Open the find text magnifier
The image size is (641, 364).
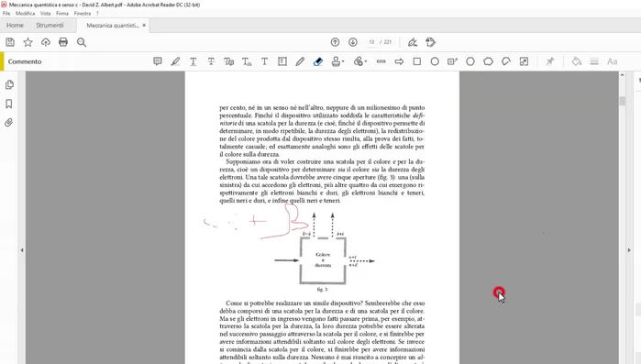(82, 42)
